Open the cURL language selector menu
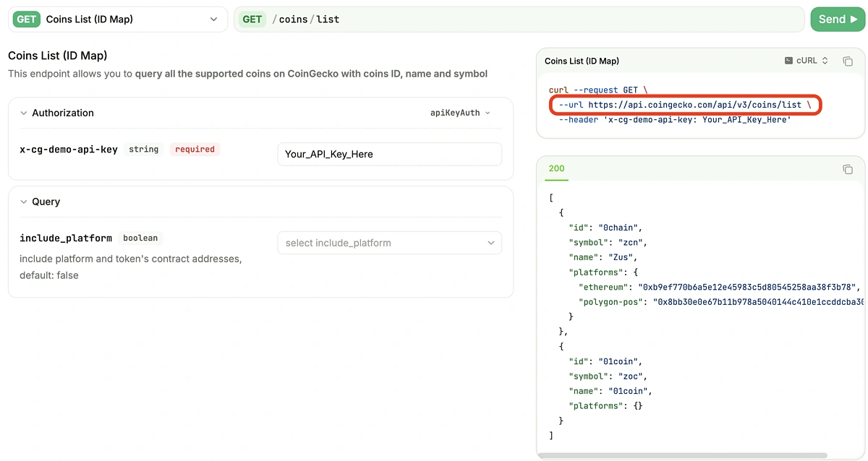This screenshot has width=868, height=461. pos(805,61)
